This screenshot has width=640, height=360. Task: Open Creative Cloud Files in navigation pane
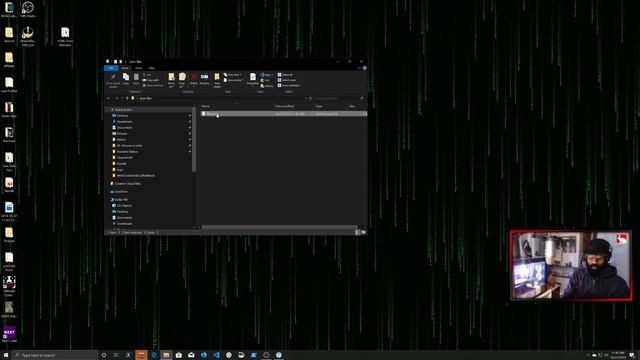coord(127,184)
